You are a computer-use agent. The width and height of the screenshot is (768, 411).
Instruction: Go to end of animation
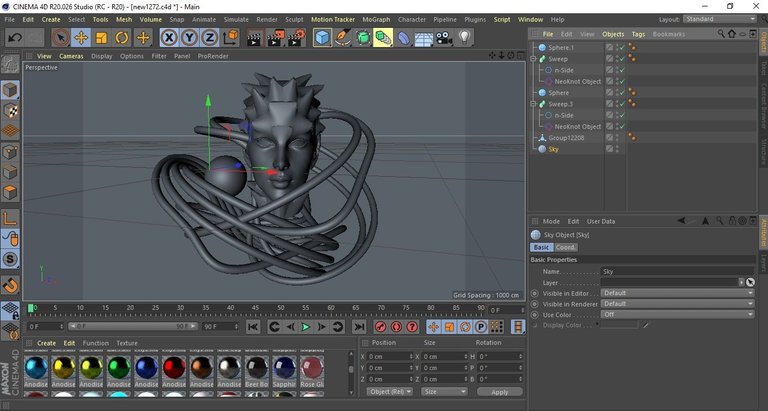click(x=359, y=327)
